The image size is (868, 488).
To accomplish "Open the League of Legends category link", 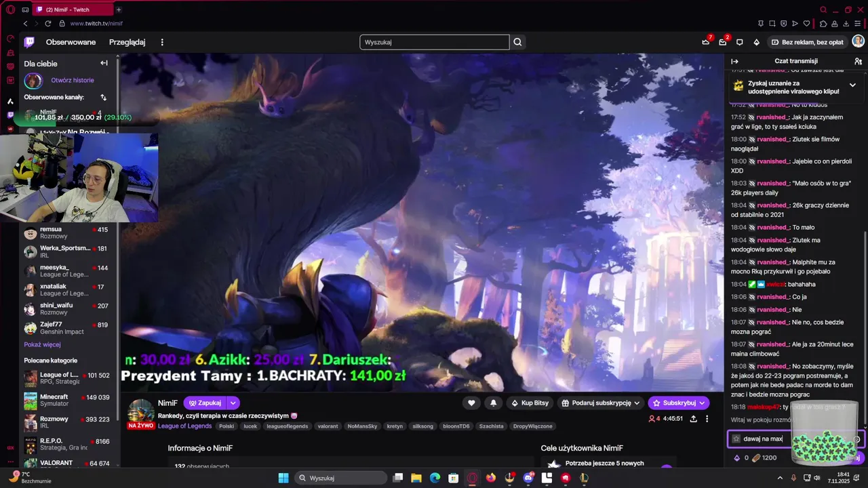I will [x=184, y=426].
